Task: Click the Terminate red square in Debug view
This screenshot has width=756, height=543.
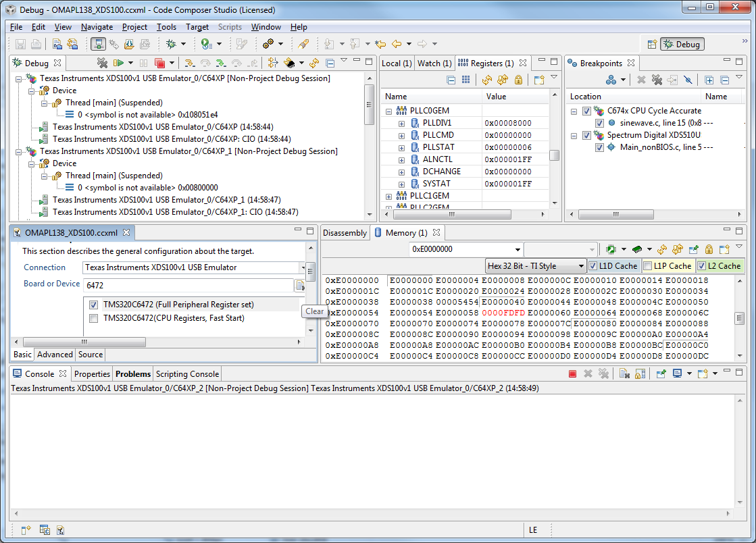Action: [x=159, y=63]
